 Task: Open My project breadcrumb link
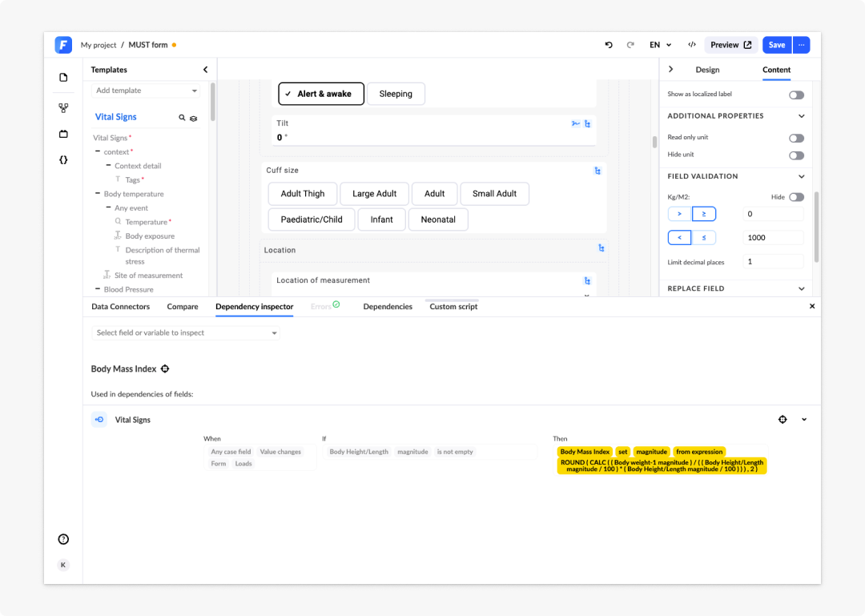[99, 46]
